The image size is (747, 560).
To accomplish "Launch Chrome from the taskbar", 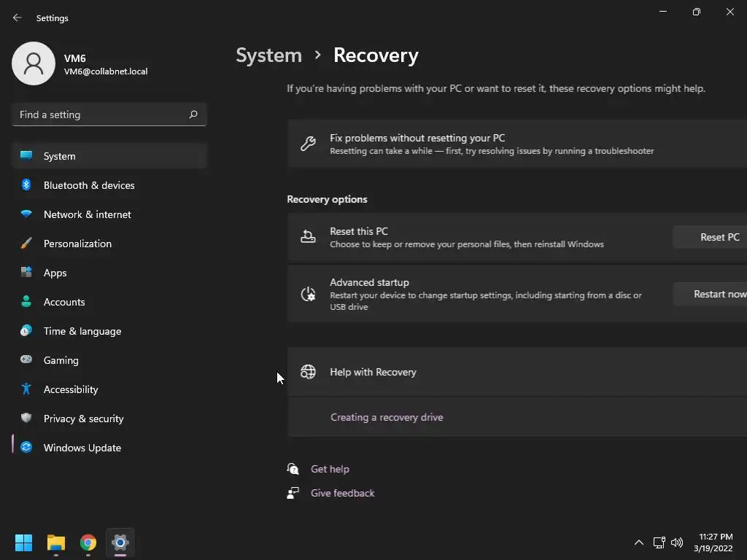I will coord(88,542).
